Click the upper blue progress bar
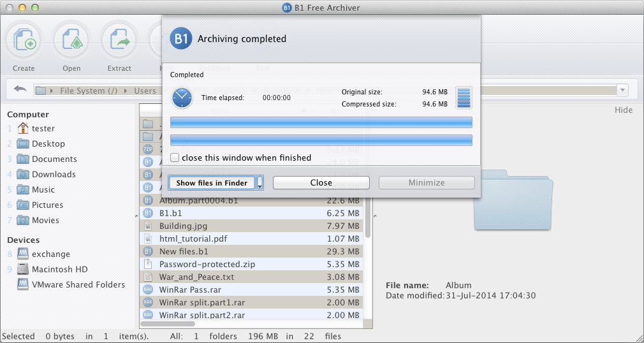The image size is (644, 343). coord(321,122)
